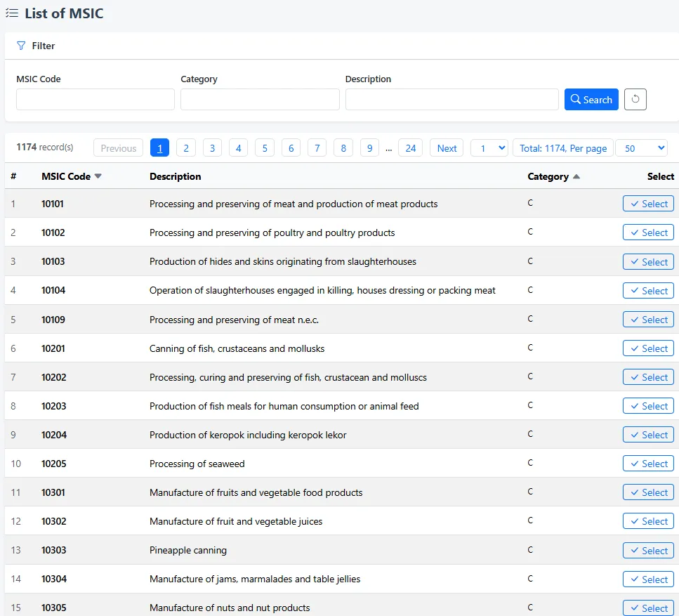Focus the Description filter input field
The height and width of the screenshot is (616, 679).
pyautogui.click(x=451, y=99)
